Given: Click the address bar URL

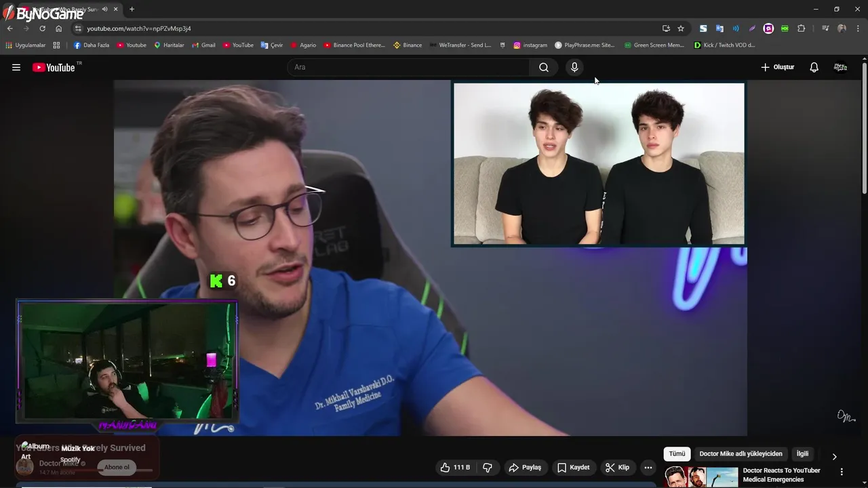Looking at the screenshot, I should [x=139, y=28].
